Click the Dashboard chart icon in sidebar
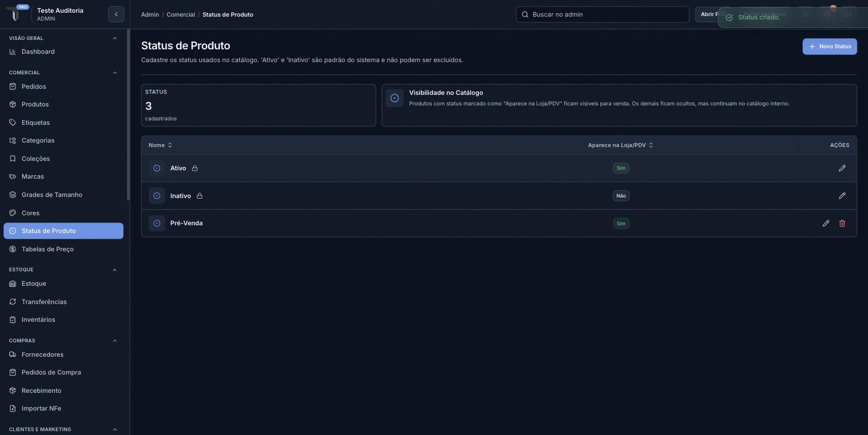 click(x=13, y=52)
